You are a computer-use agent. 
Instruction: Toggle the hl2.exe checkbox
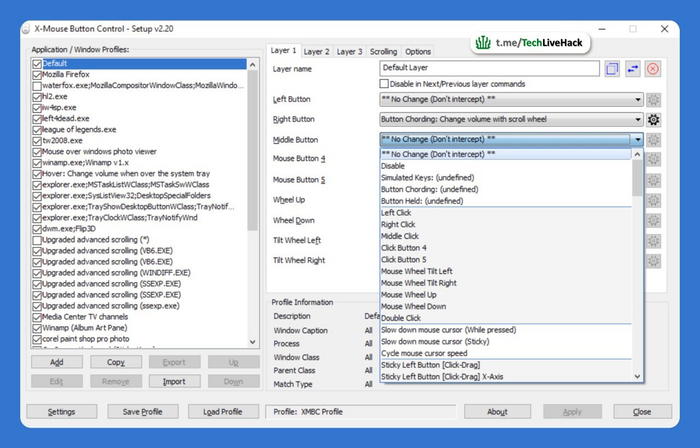[x=37, y=97]
